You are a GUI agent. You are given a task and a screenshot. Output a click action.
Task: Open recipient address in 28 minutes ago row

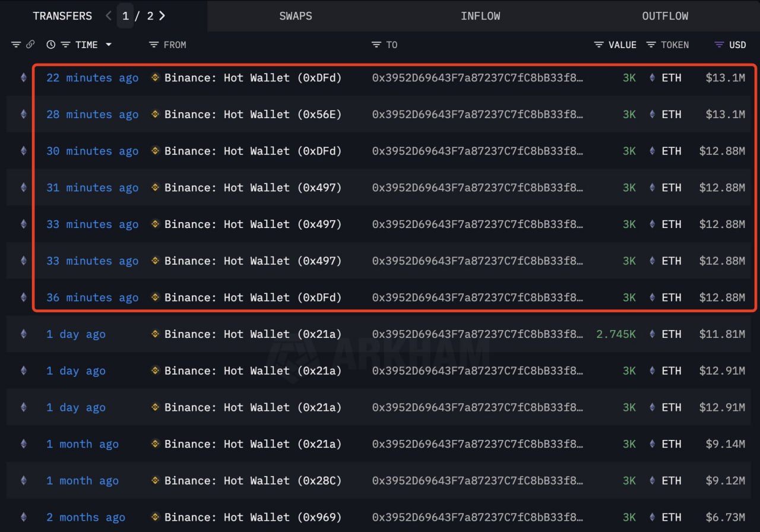tap(477, 115)
